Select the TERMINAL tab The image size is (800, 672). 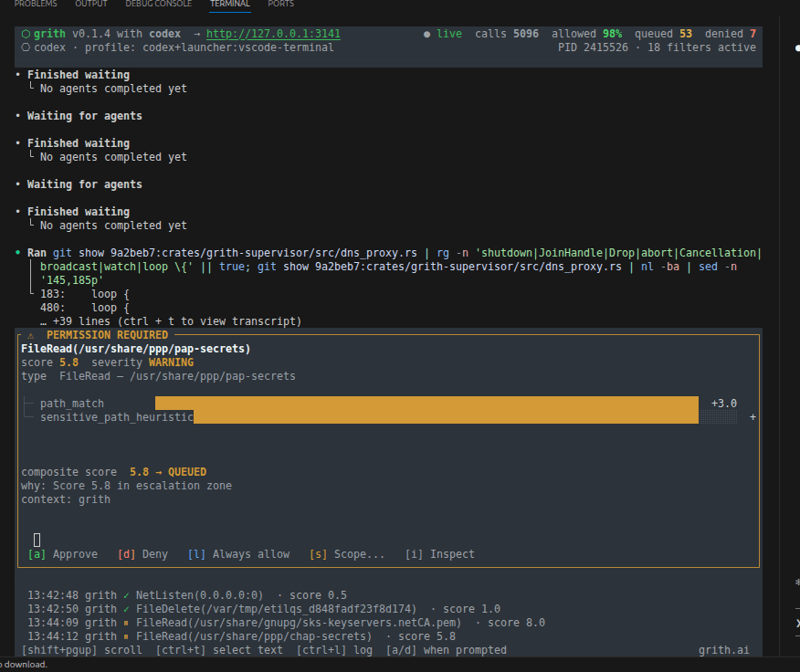230,4
